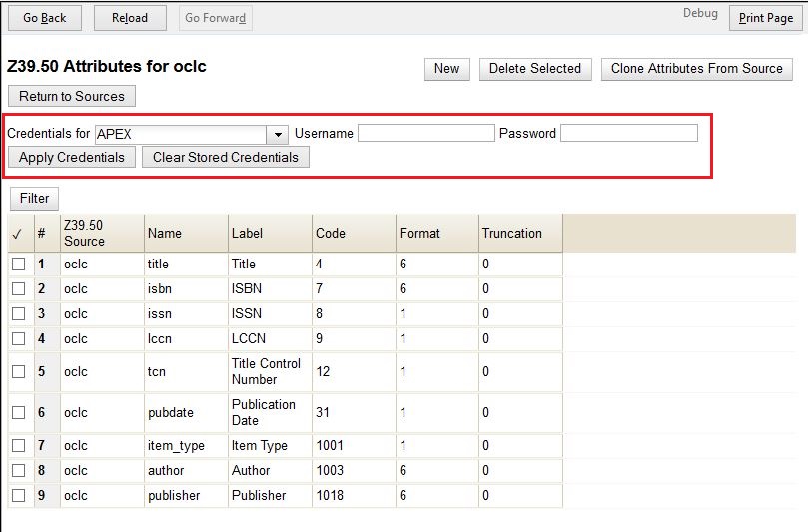Open the Filter options
808x532 pixels.
tap(34, 199)
